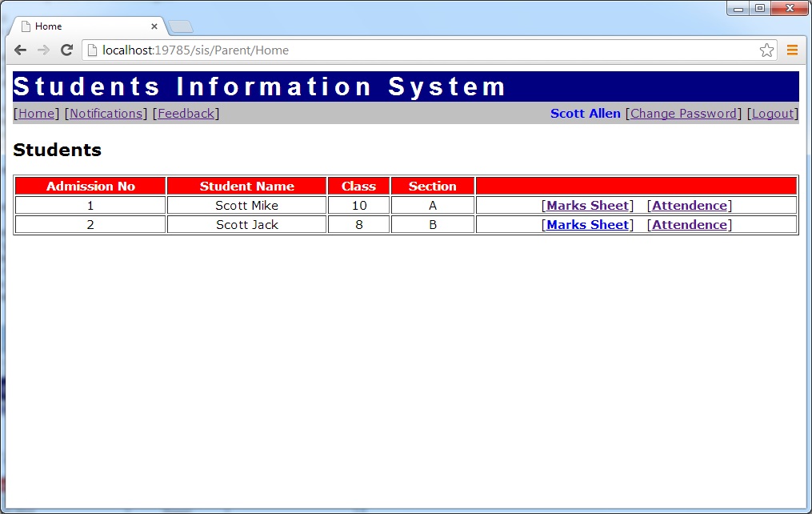Open Attendence for Scott Mike

pyautogui.click(x=690, y=206)
